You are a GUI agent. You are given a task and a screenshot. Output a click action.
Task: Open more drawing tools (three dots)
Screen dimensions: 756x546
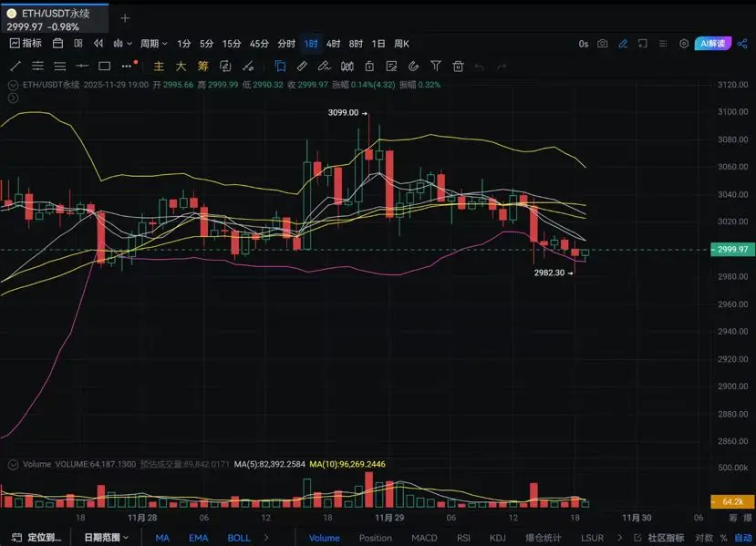128,66
